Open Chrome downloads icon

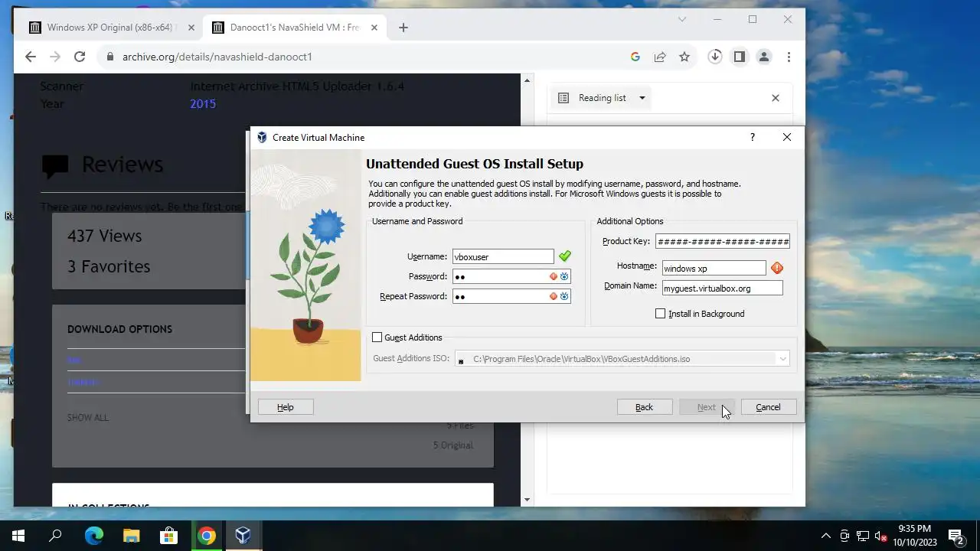pyautogui.click(x=715, y=57)
